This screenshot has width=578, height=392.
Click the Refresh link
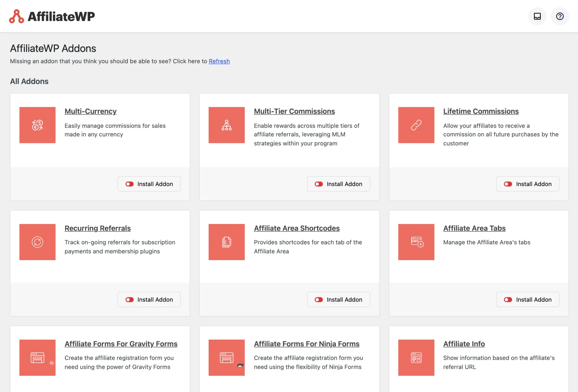click(x=219, y=61)
